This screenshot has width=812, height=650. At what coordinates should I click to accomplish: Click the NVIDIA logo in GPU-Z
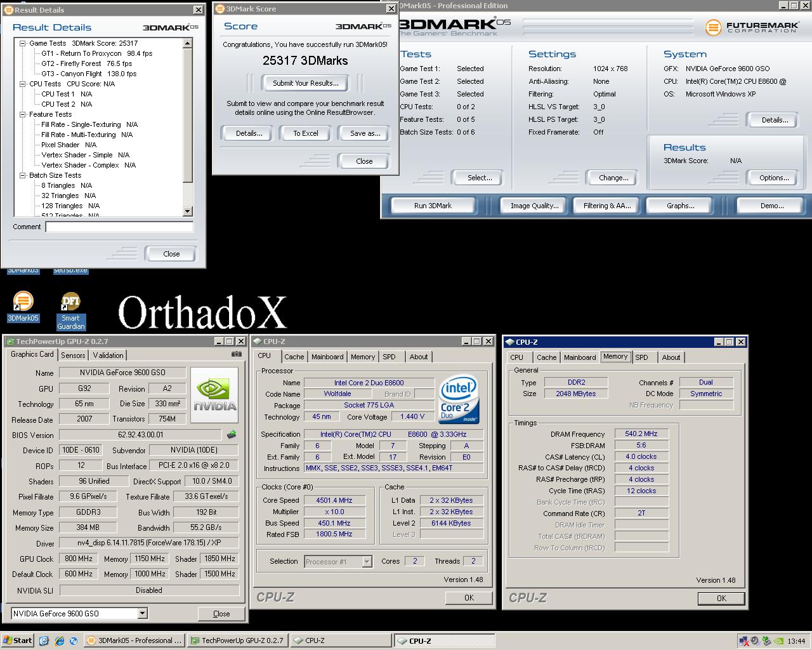pos(214,395)
